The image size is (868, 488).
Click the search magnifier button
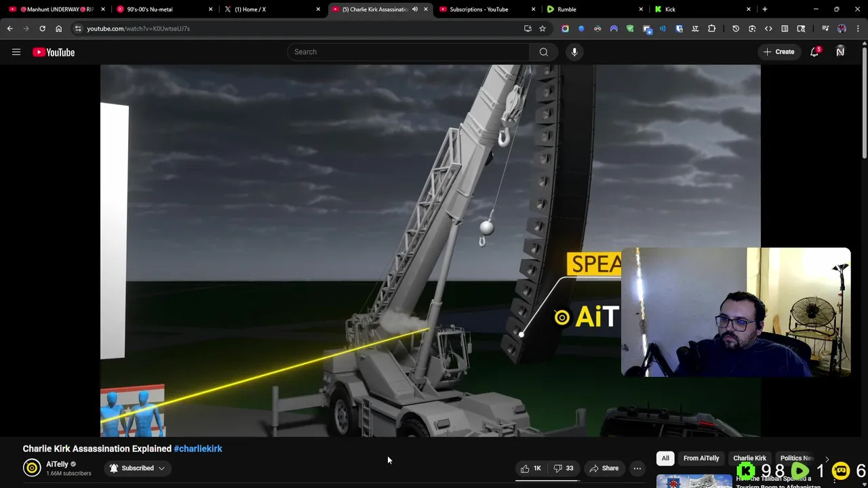pyautogui.click(x=544, y=52)
